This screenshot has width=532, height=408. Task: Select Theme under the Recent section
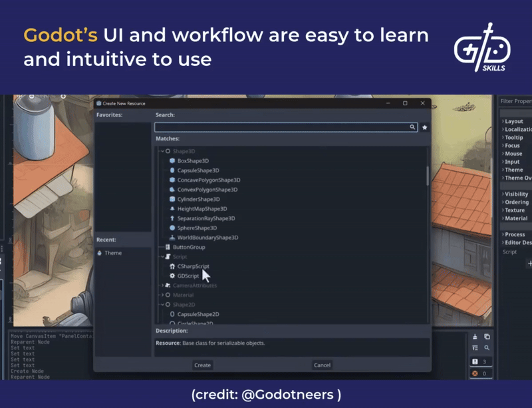coord(113,253)
